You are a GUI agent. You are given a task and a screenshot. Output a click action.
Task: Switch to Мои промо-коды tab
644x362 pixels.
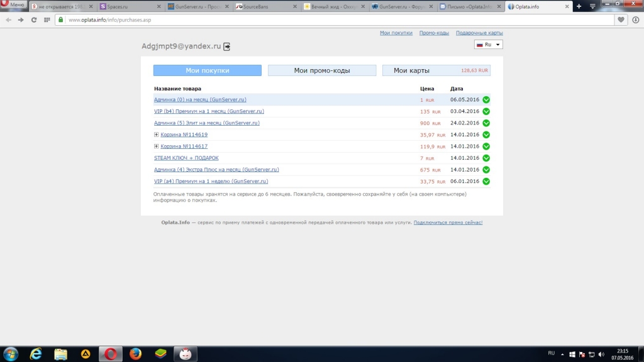pyautogui.click(x=322, y=70)
